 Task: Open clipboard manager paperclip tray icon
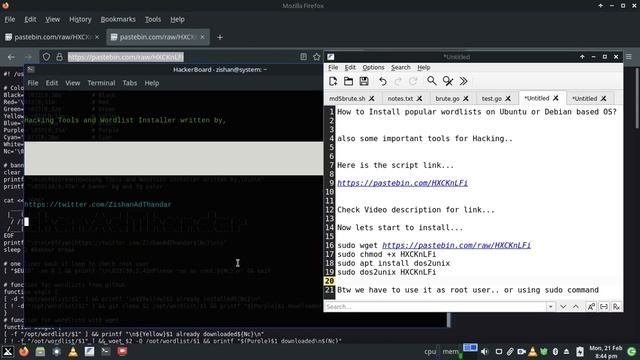[510, 351]
